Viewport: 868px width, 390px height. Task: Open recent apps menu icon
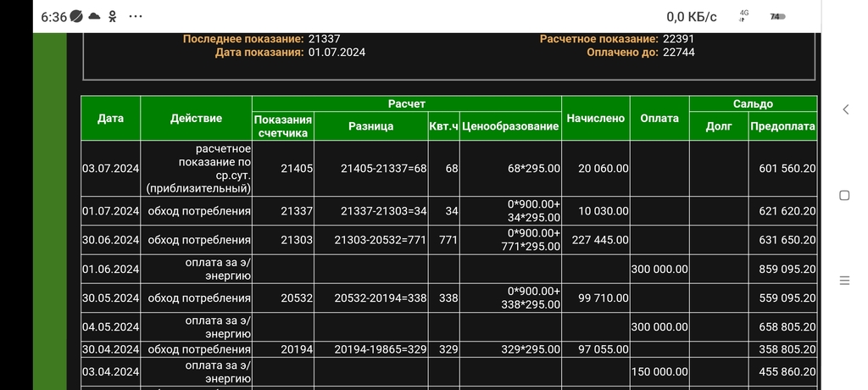click(844, 281)
